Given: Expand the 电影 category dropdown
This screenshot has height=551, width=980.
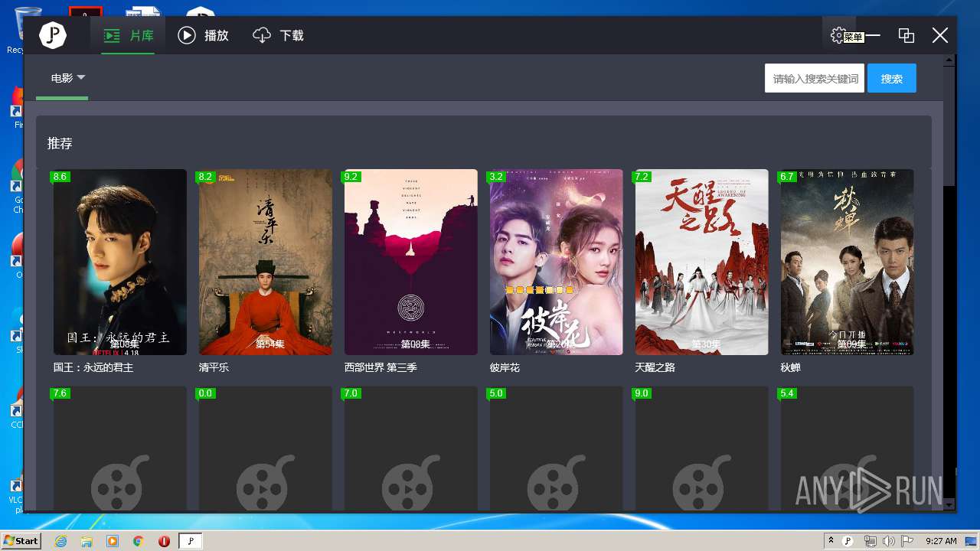Looking at the screenshot, I should 67,78.
